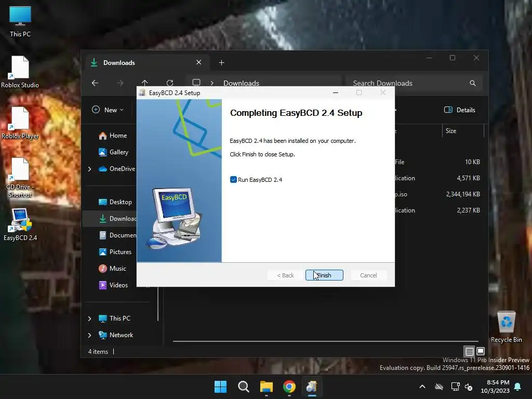Open Music in Explorer sidebar

113,269
